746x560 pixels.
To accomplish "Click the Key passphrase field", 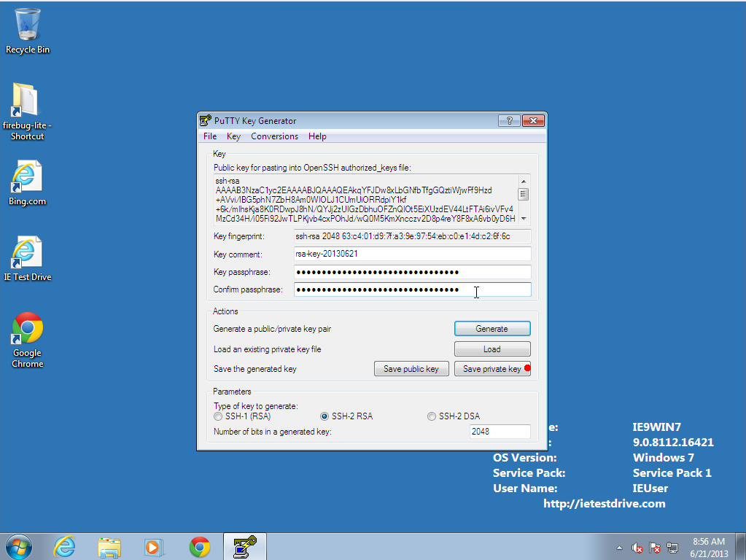I will [x=412, y=272].
